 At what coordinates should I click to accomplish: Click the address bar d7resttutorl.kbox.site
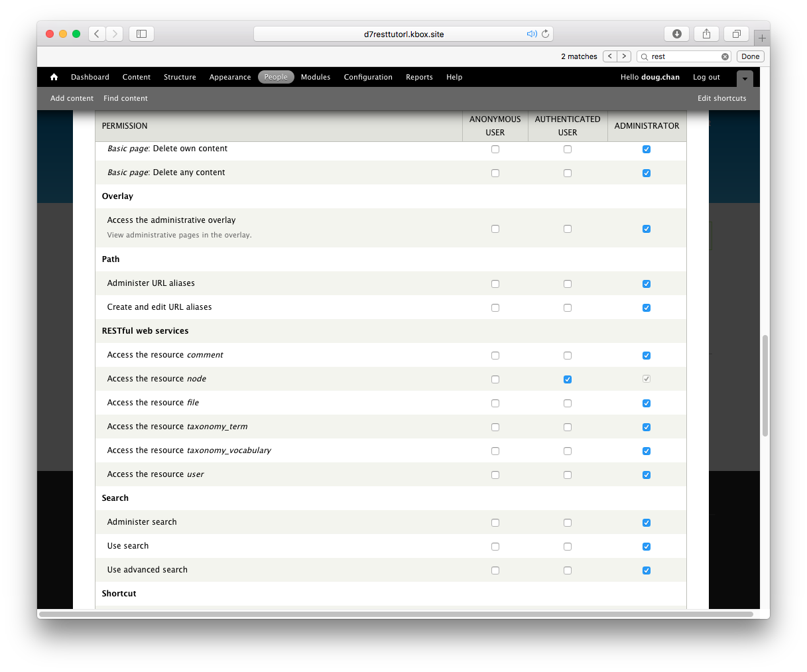pyautogui.click(x=404, y=34)
